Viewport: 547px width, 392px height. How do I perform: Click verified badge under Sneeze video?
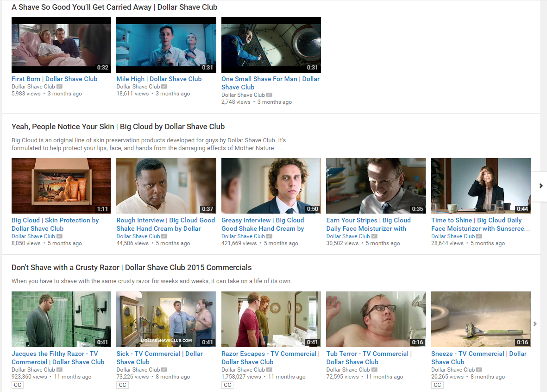pos(479,370)
